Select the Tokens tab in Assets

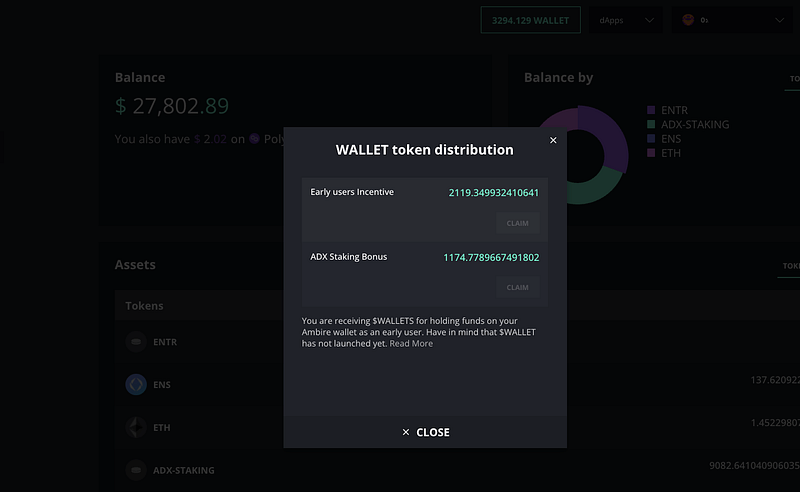[x=790, y=266]
